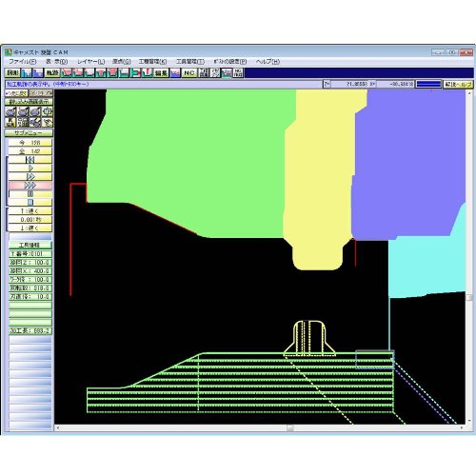
Task: Click the 加工長 value row
Action: [30, 331]
